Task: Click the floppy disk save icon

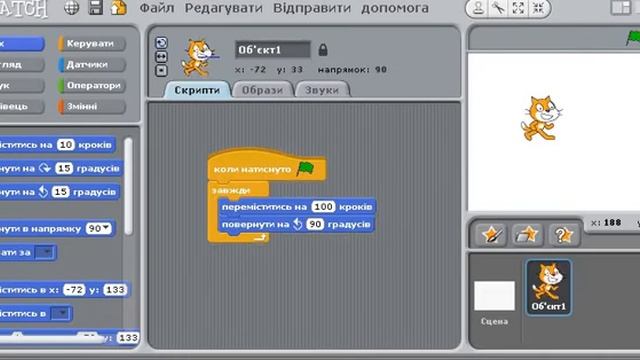Action: [x=96, y=8]
